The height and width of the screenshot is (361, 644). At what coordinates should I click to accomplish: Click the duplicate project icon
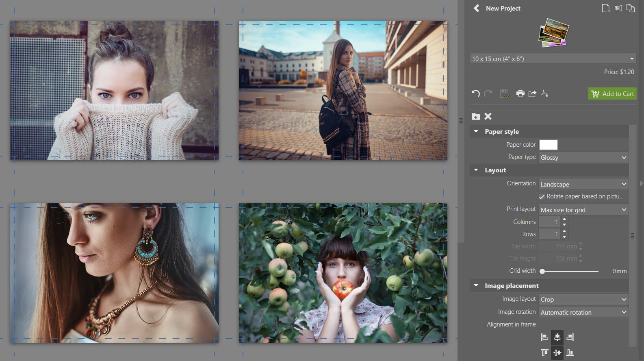click(630, 8)
